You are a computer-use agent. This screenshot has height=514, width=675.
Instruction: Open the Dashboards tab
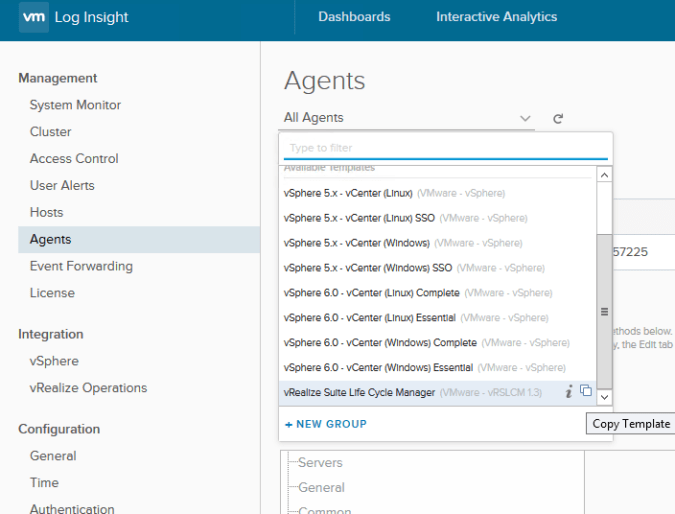click(354, 17)
